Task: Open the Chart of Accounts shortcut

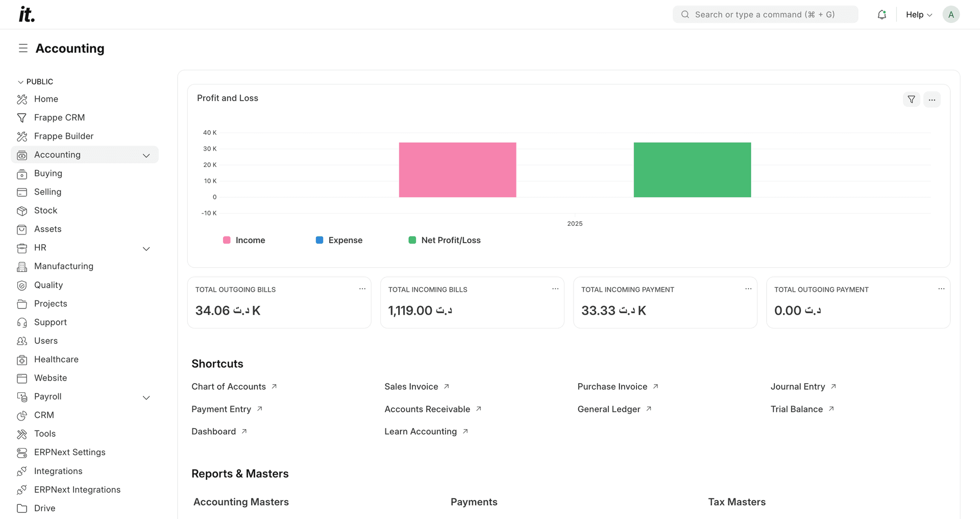Action: click(229, 387)
